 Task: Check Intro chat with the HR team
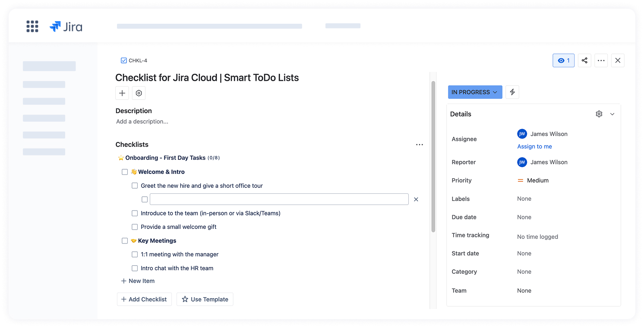click(x=135, y=268)
